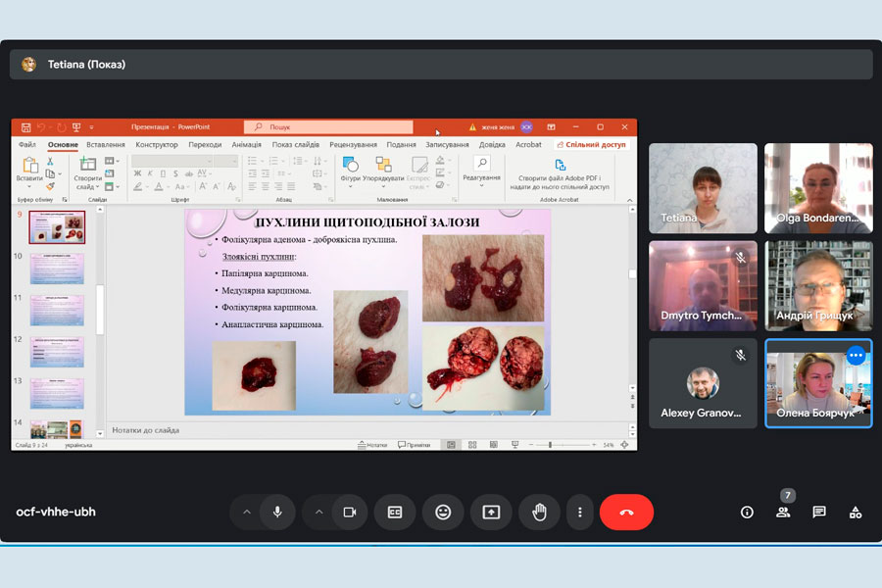Open more options three-dot menu in call bar
The width and height of the screenshot is (882, 588).
(x=580, y=512)
